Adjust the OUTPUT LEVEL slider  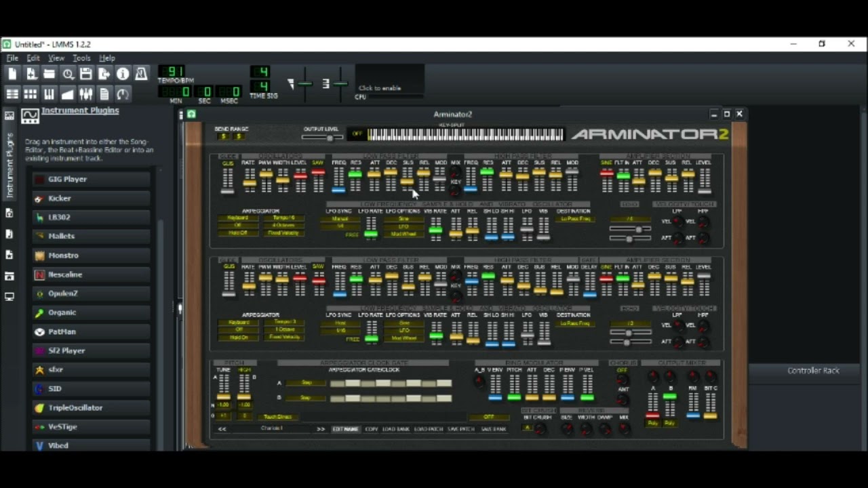(322, 138)
